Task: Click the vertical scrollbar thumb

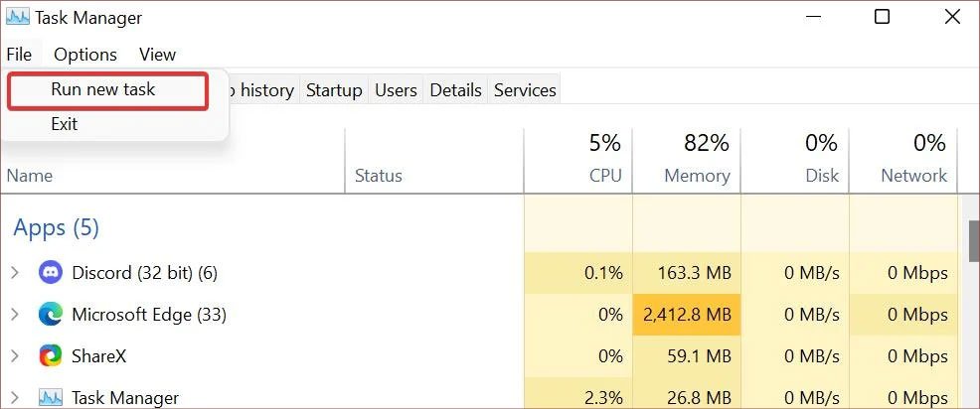Action: [x=974, y=240]
